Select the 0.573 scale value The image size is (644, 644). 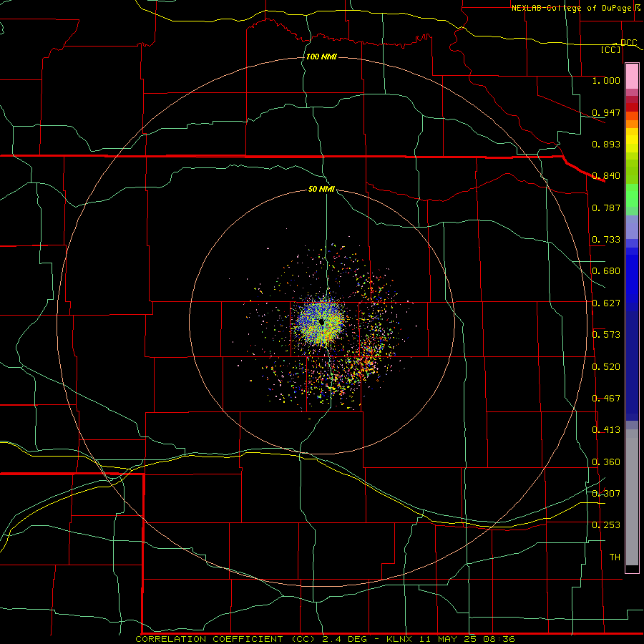tap(606, 335)
